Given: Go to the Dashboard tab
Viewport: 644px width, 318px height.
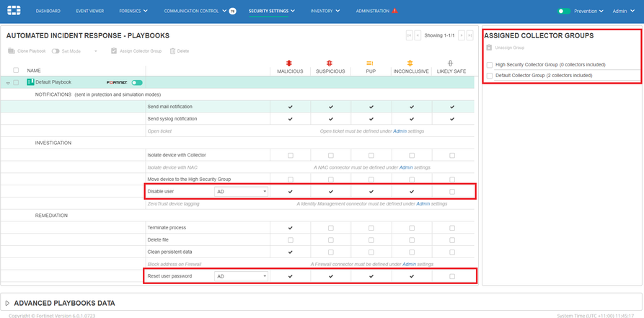Looking at the screenshot, I should (48, 11).
